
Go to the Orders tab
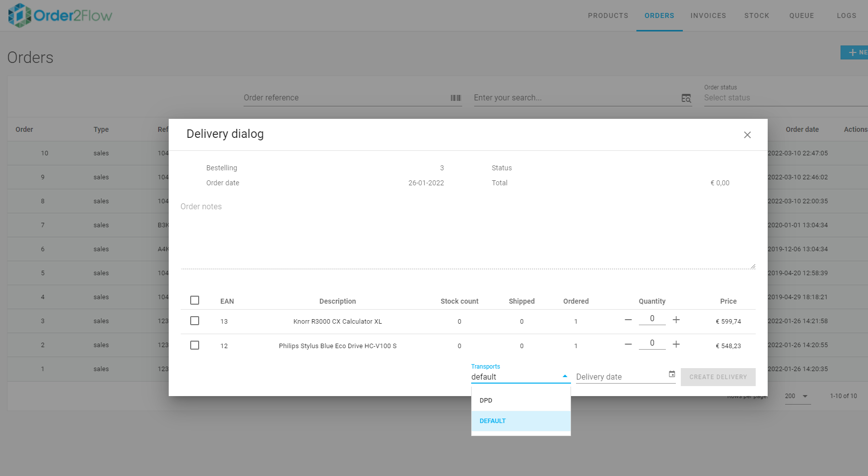(x=659, y=15)
